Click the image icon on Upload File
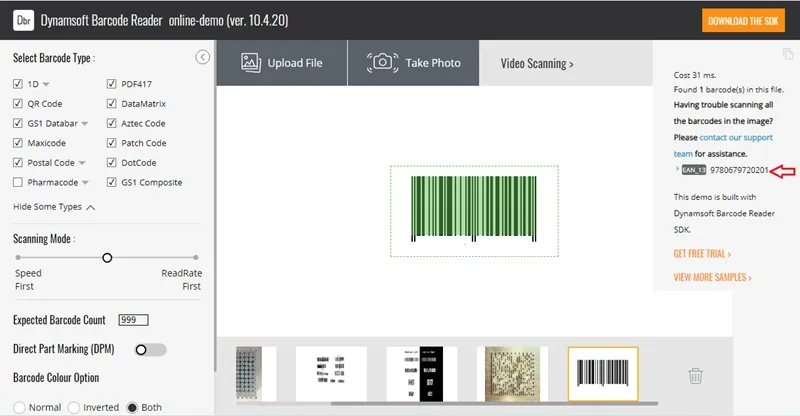 point(251,63)
